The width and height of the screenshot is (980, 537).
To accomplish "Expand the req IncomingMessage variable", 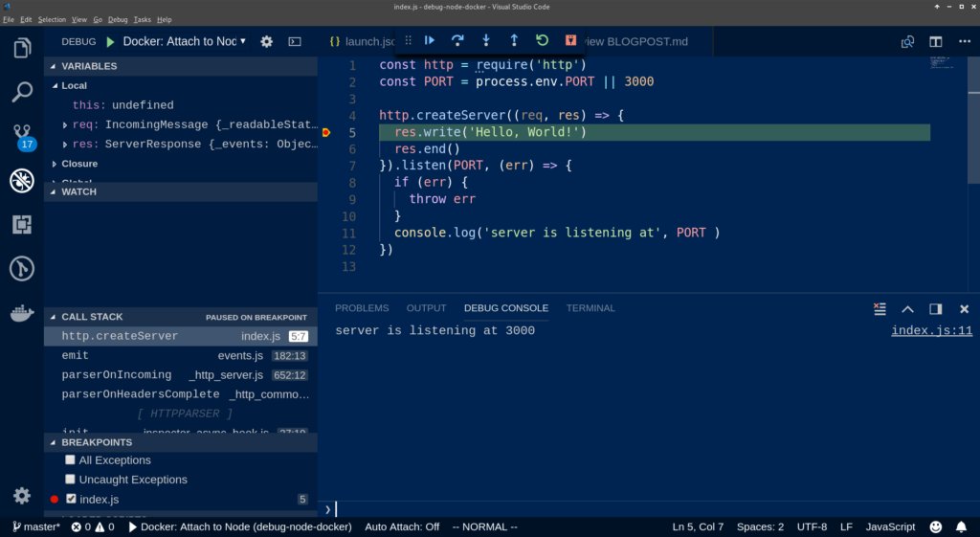I will [x=65, y=125].
